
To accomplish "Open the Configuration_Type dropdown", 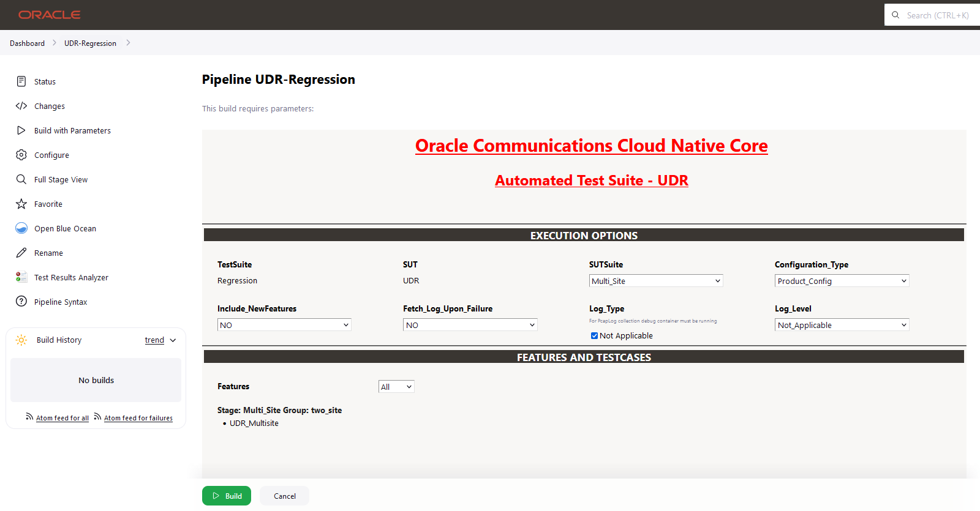I will (842, 281).
